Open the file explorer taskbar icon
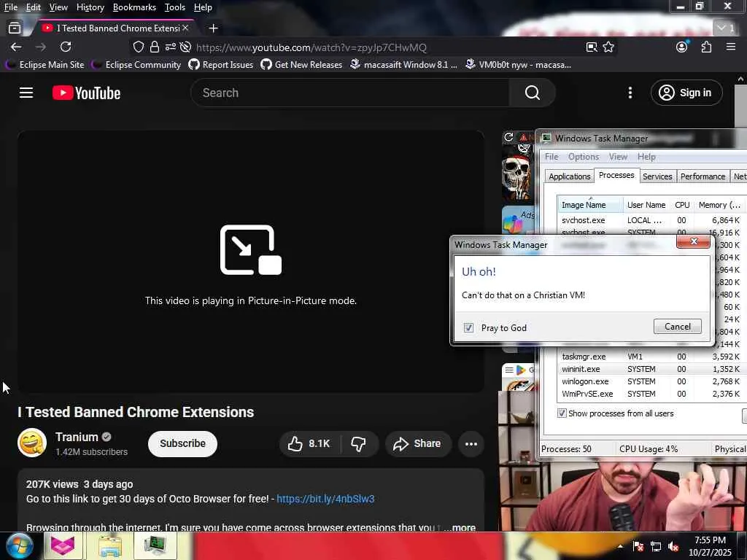 110,545
